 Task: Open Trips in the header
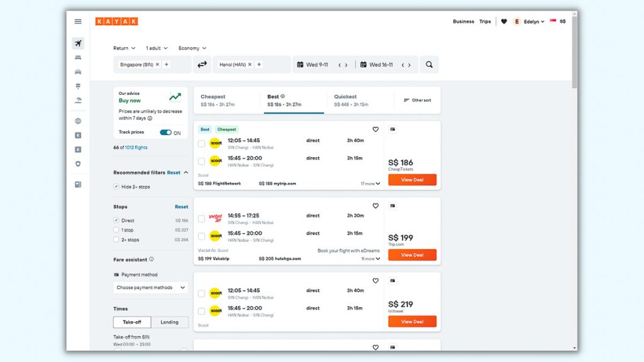point(485,21)
